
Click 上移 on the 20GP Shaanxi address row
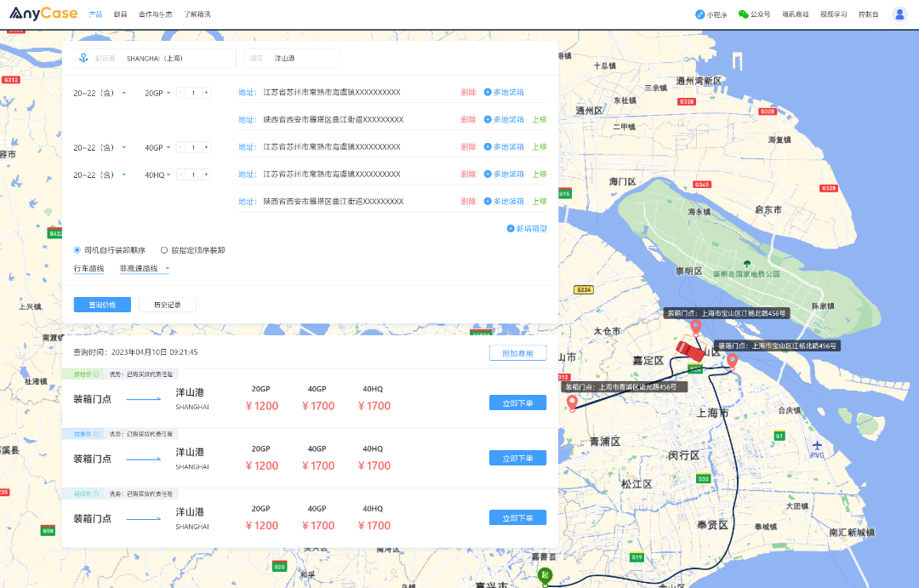(539, 120)
